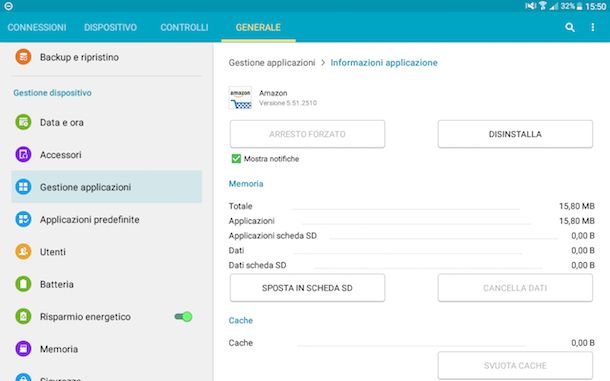Click the Amazon app icon
The width and height of the screenshot is (610, 381).
point(240,98)
